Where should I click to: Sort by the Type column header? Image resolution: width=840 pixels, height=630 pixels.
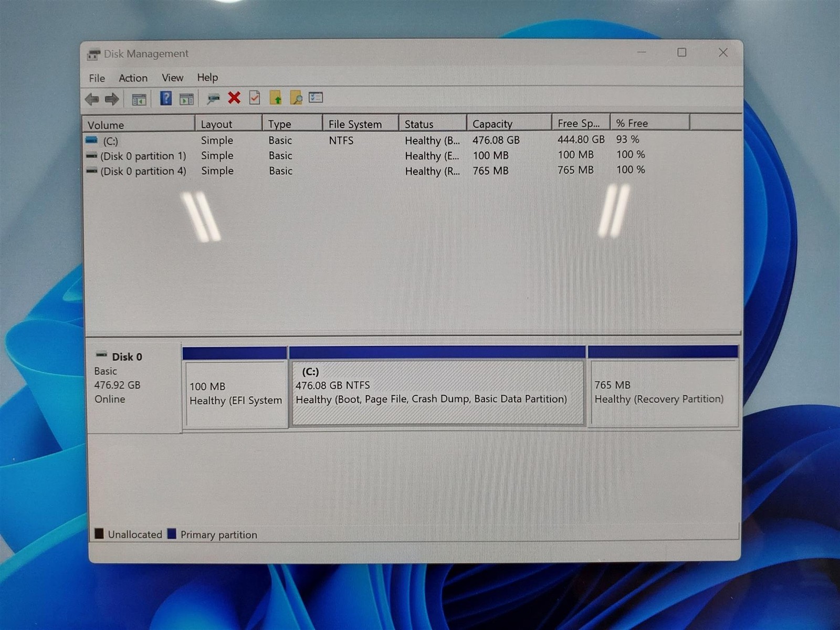[x=292, y=124]
